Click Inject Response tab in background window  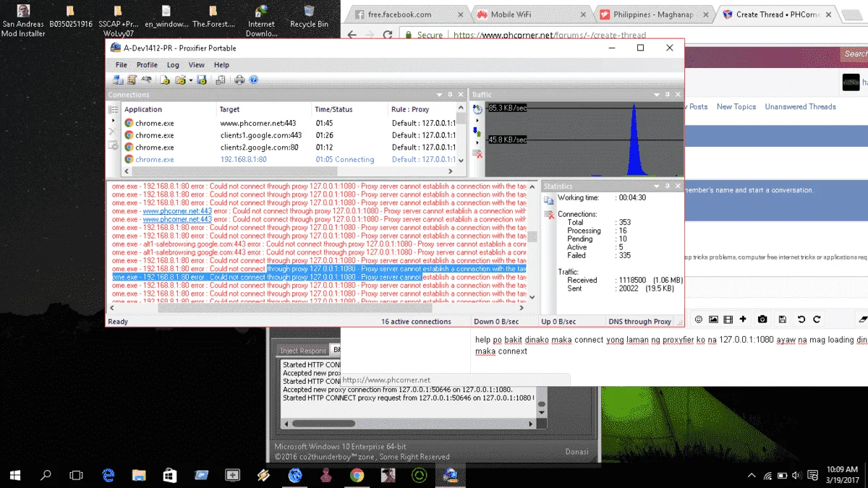(x=303, y=351)
